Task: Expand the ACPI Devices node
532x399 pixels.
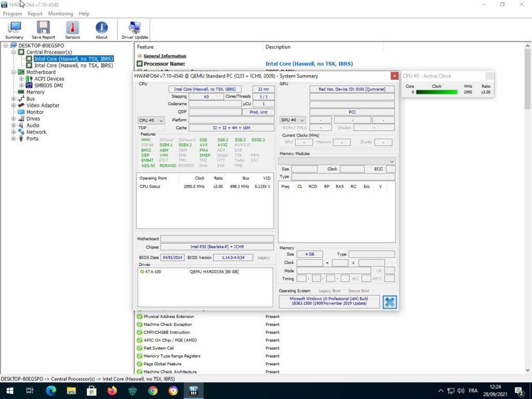Action: (x=21, y=79)
